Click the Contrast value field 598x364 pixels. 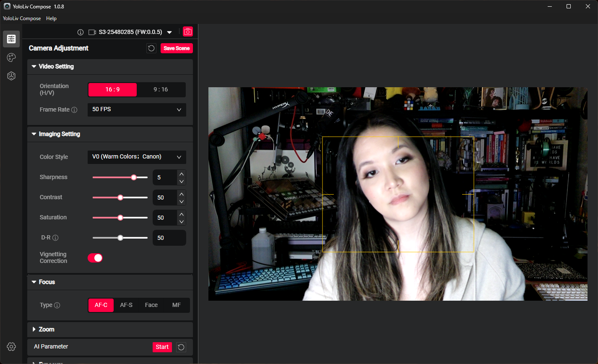tap(165, 198)
